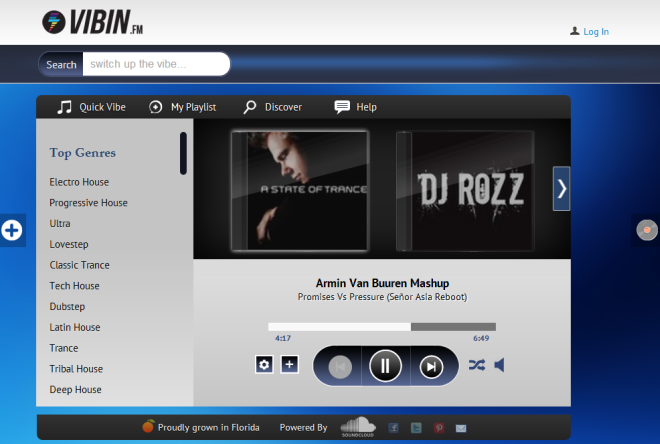Image resolution: width=660 pixels, height=444 pixels.
Task: Add track with the plus button
Action: (290, 364)
